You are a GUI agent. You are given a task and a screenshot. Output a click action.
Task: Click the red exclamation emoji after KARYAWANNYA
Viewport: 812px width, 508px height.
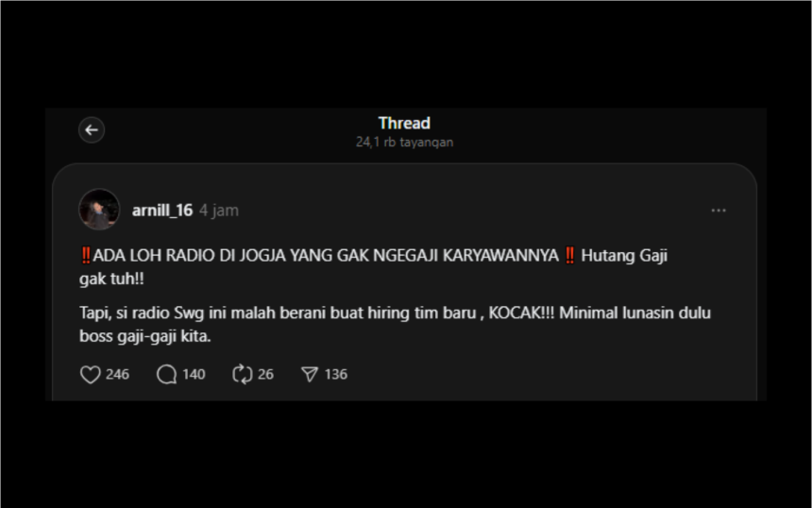click(569, 255)
